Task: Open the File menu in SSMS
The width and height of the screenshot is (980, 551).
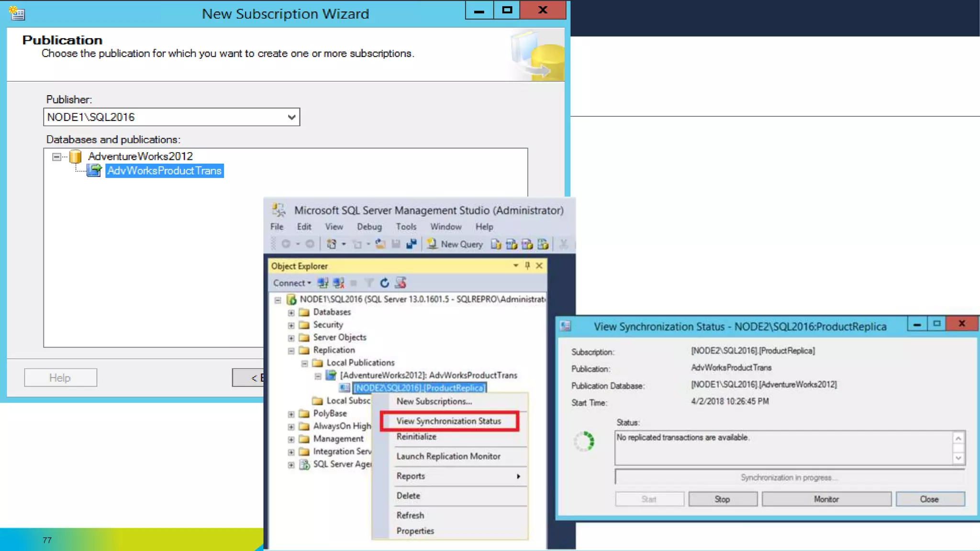Action: coord(277,226)
